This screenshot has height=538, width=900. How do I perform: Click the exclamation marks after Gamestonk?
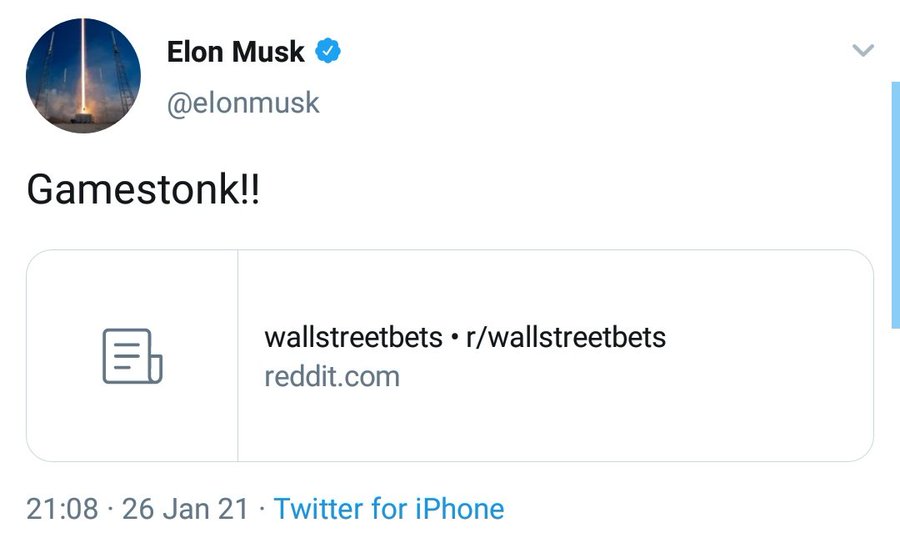coord(250,189)
